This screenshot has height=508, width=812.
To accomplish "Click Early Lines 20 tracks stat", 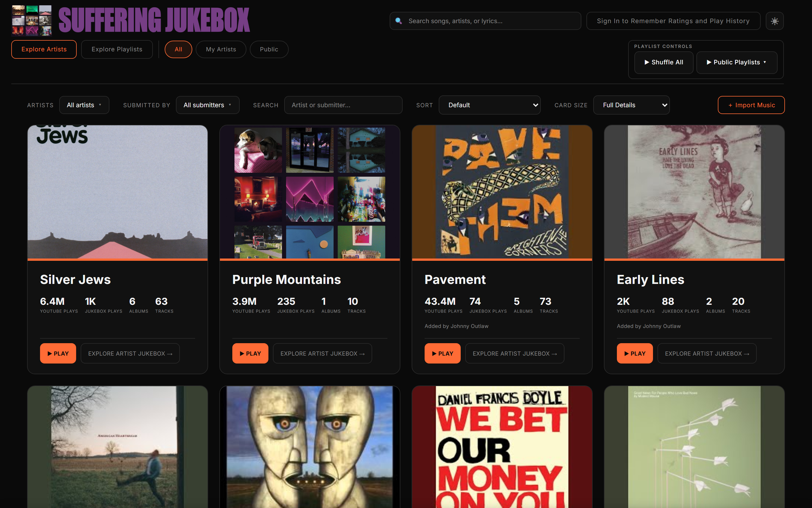I will pyautogui.click(x=741, y=305).
